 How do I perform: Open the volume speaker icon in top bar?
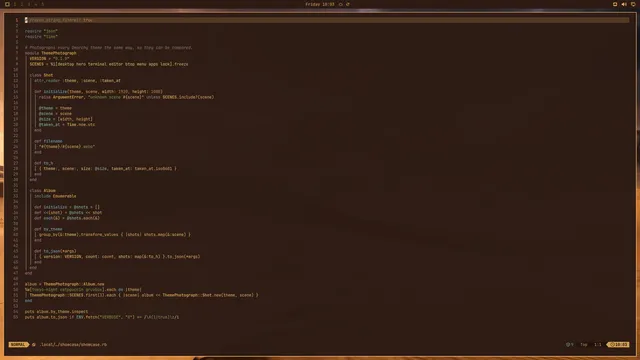click(624, 4)
